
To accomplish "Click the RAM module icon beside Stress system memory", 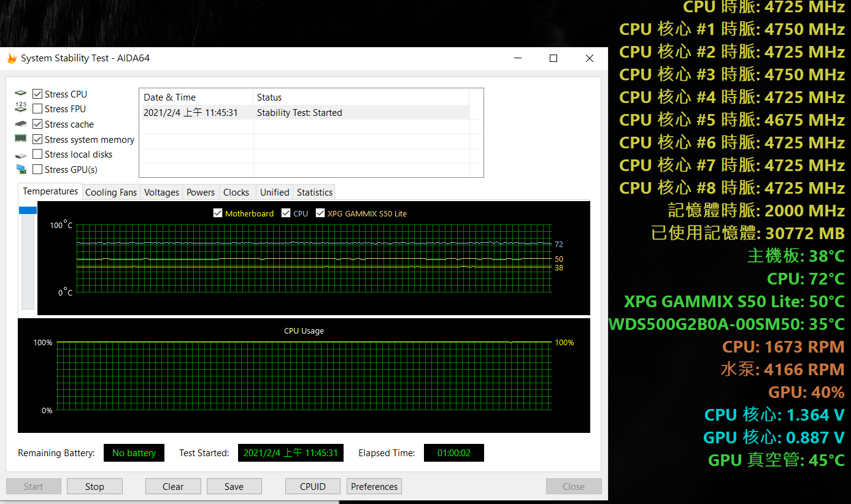I will pyautogui.click(x=21, y=139).
